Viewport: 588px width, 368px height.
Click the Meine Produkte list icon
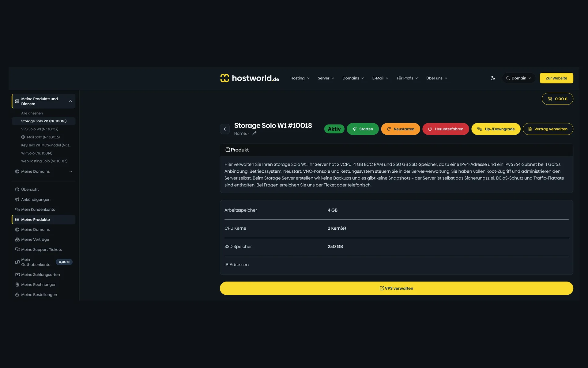[17, 220]
